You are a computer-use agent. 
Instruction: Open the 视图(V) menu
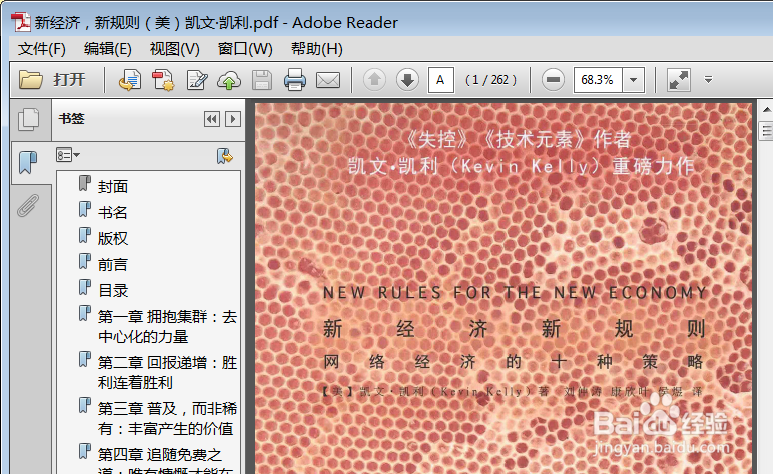pos(175,49)
